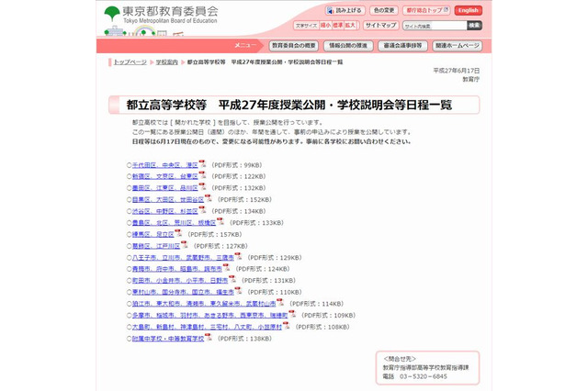Open the PDF icon beside the 122KB file
Image resolution: width=588 pixels, height=391 pixels.
(202, 175)
